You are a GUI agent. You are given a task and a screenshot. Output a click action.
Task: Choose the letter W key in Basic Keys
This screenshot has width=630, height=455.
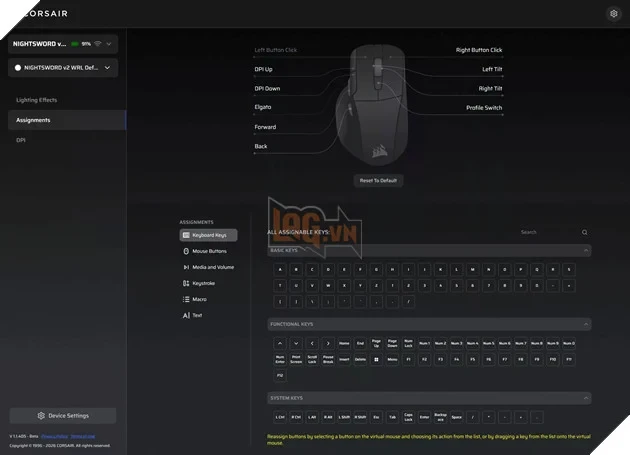328,286
